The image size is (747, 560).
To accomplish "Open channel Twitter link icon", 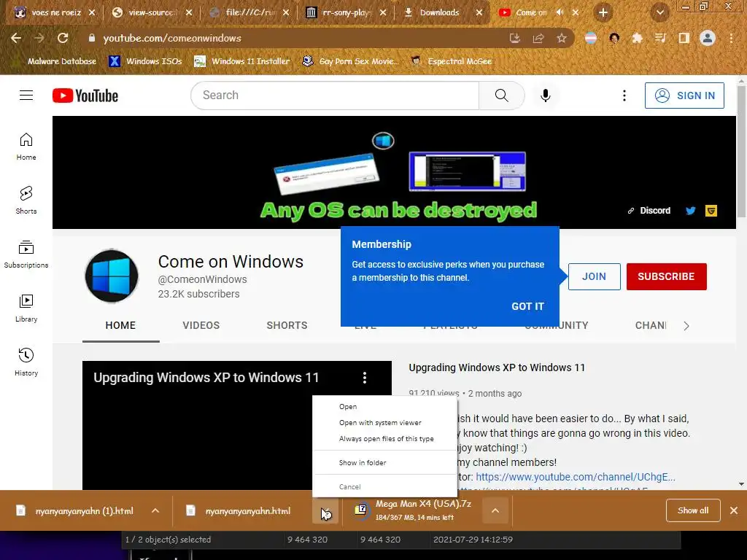I will click(x=690, y=211).
